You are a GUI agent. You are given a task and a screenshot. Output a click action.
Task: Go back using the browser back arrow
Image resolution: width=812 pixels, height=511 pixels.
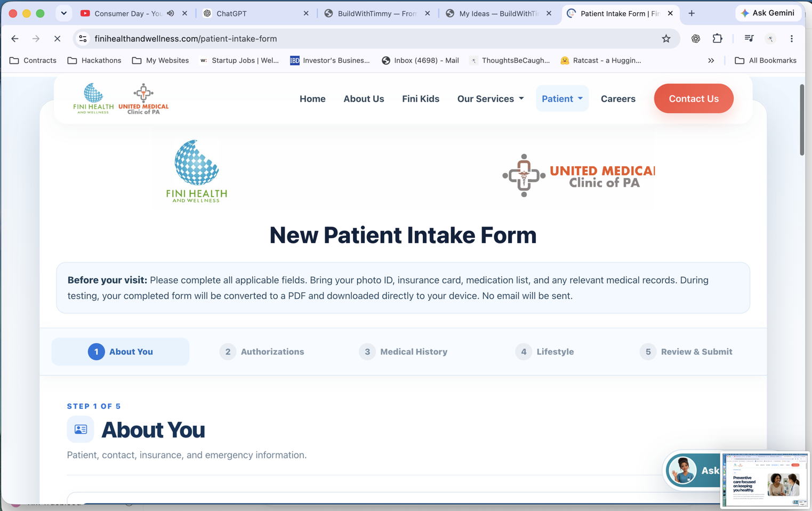pyautogui.click(x=15, y=38)
